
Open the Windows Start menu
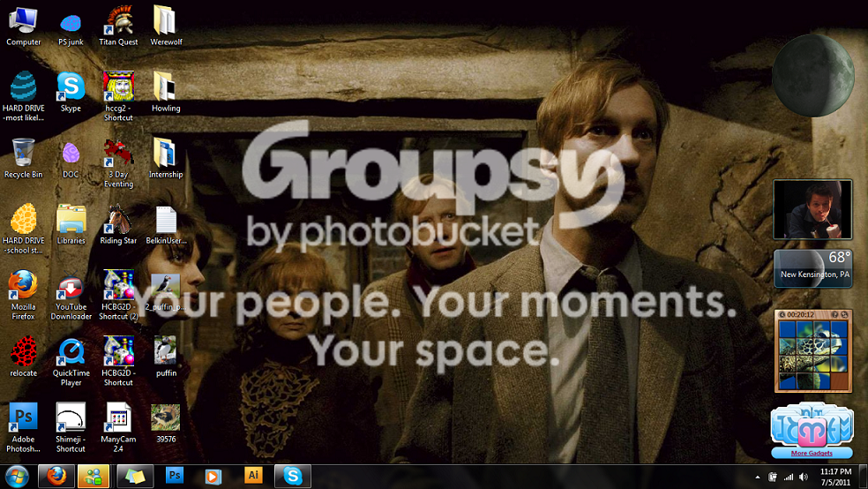tap(17, 477)
